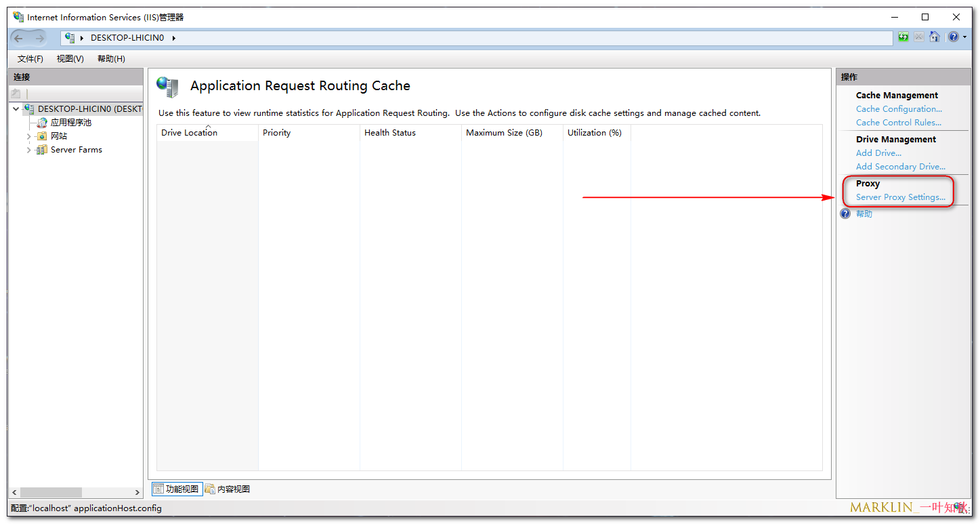Expand the Server Farms node
Screen dimensions: 980x524
click(x=29, y=150)
